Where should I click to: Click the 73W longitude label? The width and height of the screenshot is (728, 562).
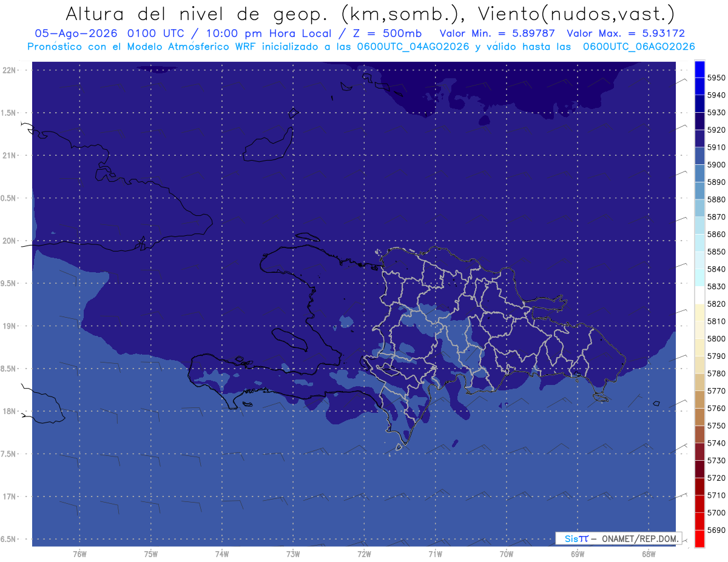(293, 554)
